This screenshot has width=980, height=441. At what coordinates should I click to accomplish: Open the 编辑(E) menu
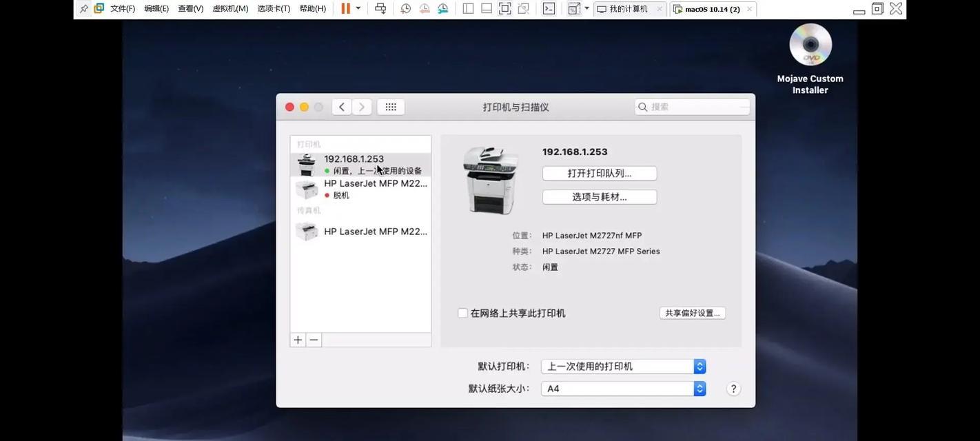pyautogui.click(x=156, y=8)
